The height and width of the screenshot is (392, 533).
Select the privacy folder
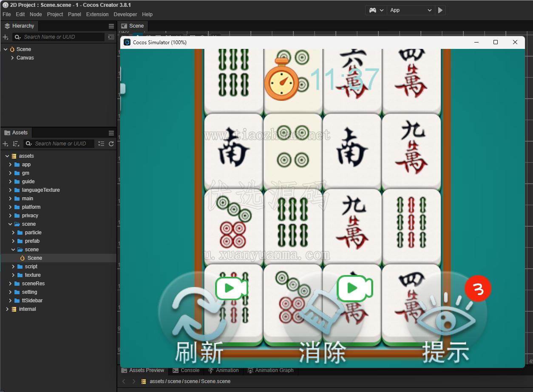(x=30, y=216)
